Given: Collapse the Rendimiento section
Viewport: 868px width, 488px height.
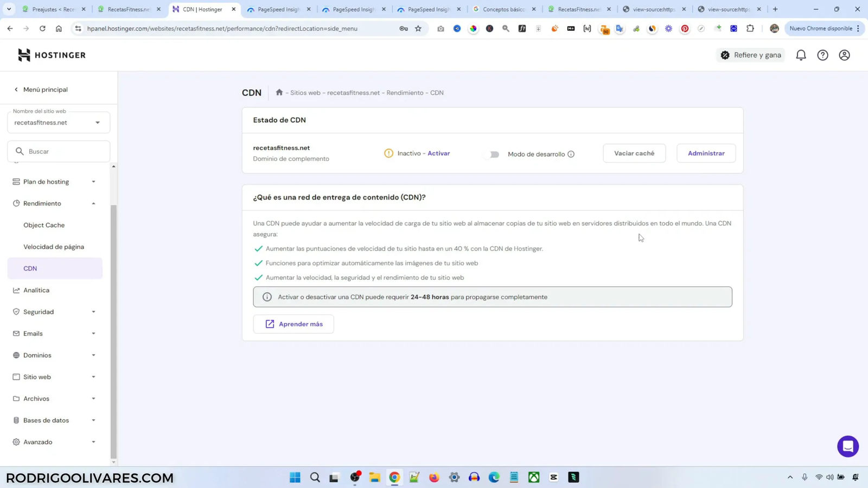Looking at the screenshot, I should point(93,203).
